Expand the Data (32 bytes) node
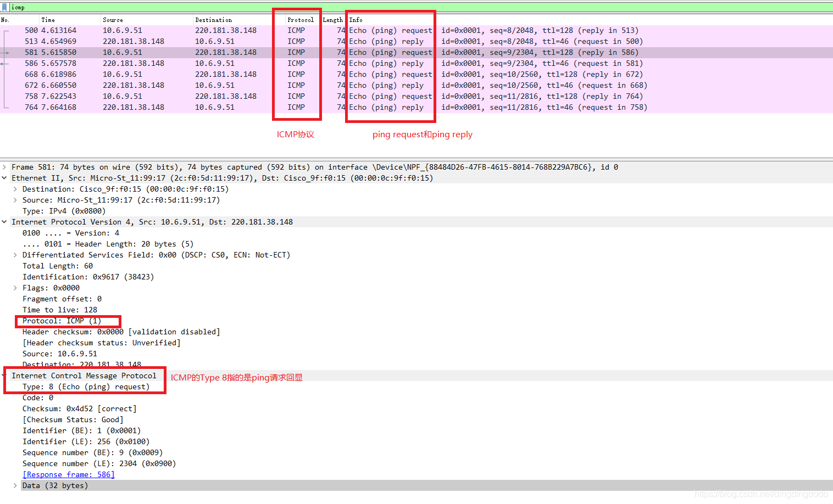Image resolution: width=833 pixels, height=504 pixels. (15, 485)
